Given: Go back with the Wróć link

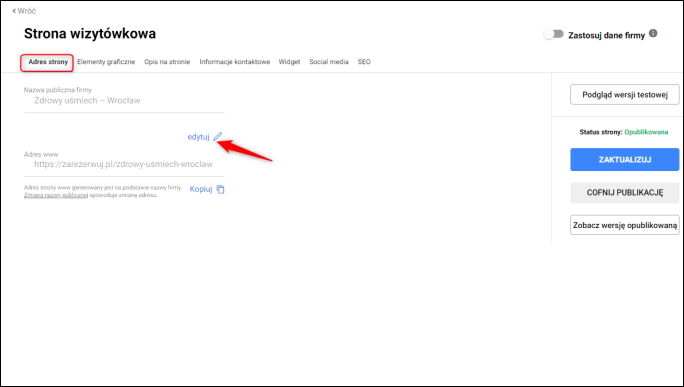Looking at the screenshot, I should [24, 11].
